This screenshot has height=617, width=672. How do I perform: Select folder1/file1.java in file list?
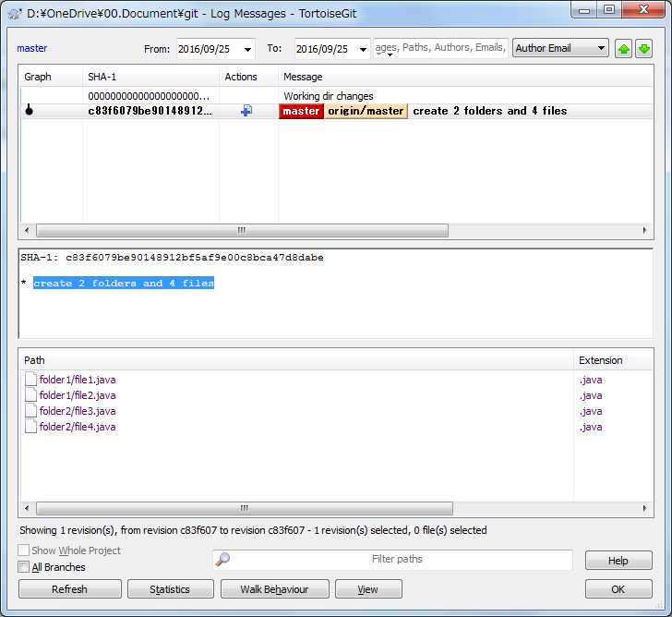[78, 380]
